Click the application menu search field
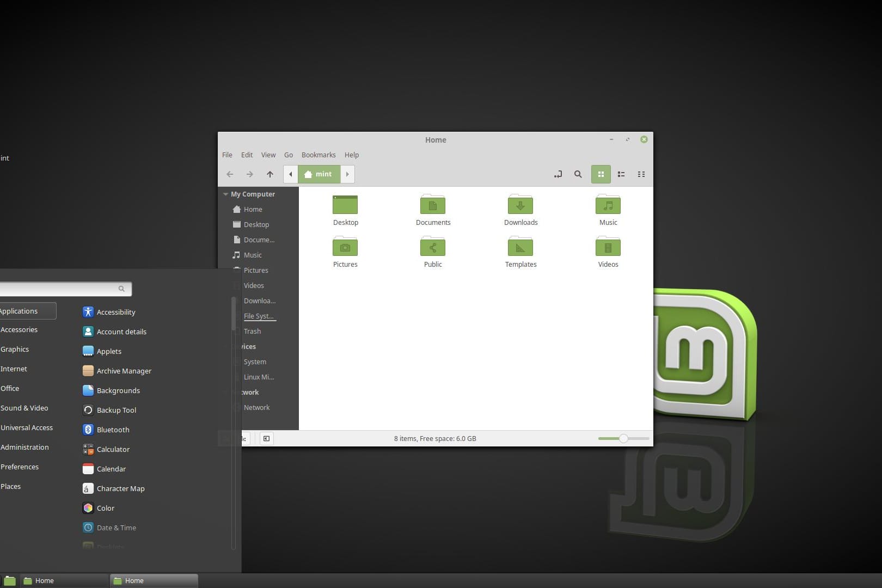The width and height of the screenshot is (882, 588). (x=65, y=289)
